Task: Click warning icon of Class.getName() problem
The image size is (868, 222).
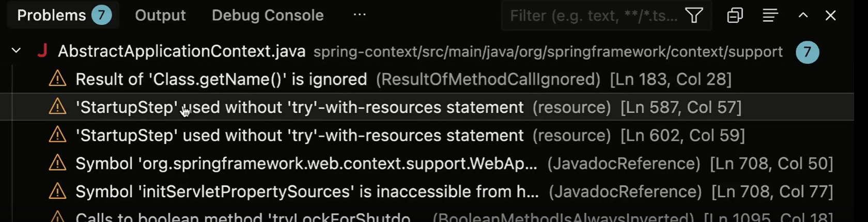Action: (x=57, y=79)
